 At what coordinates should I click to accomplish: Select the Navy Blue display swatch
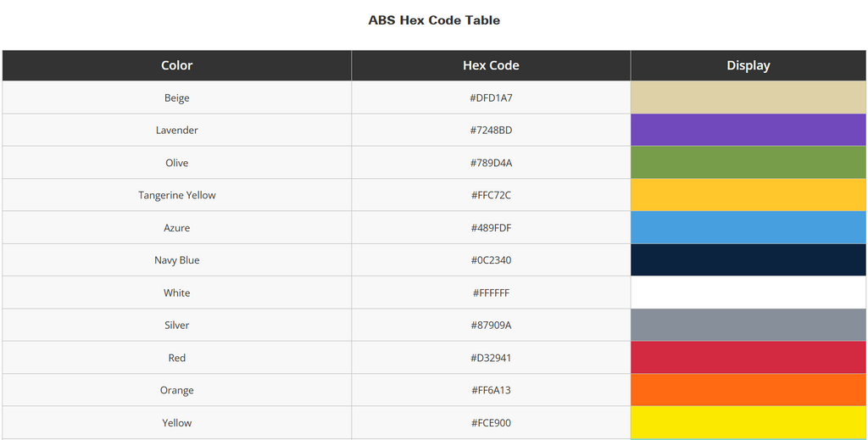(748, 260)
